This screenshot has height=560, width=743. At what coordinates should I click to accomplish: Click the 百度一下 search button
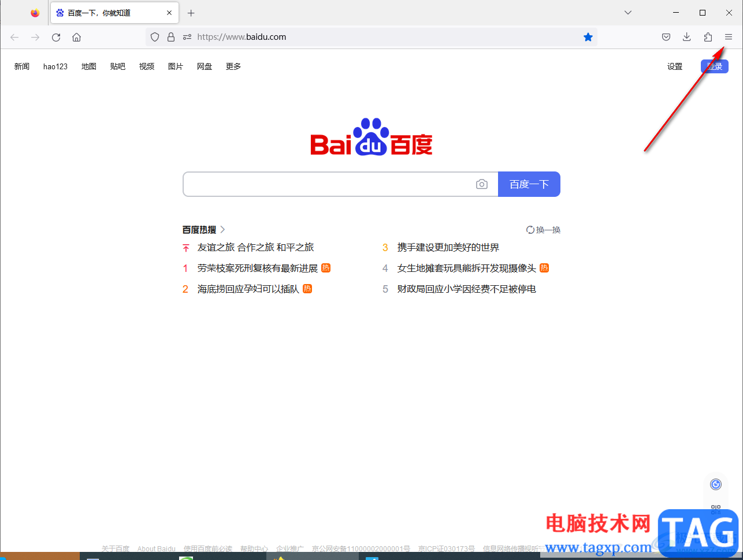[529, 184]
